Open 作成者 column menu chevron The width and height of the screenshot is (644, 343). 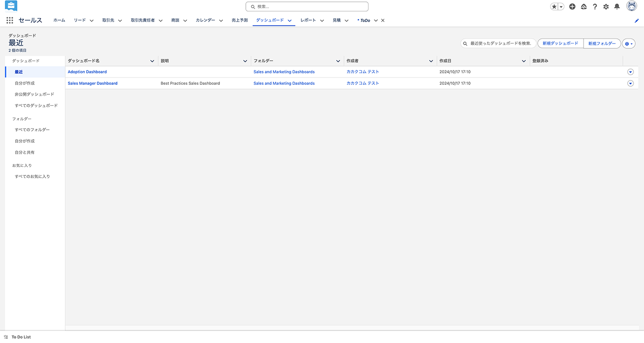[x=431, y=61]
